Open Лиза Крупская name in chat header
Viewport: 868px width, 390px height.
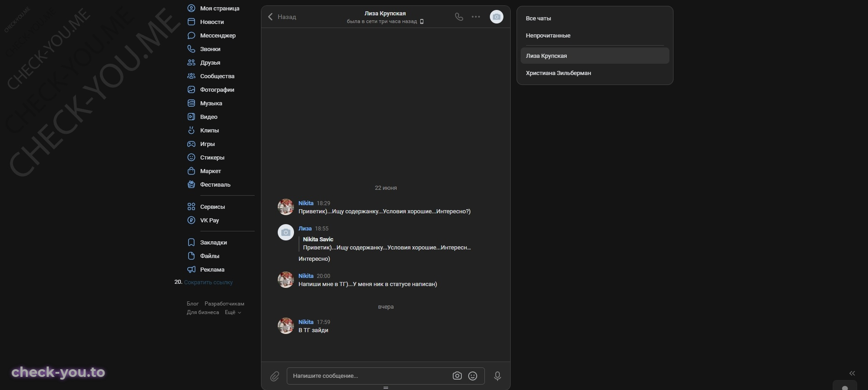coord(385,14)
